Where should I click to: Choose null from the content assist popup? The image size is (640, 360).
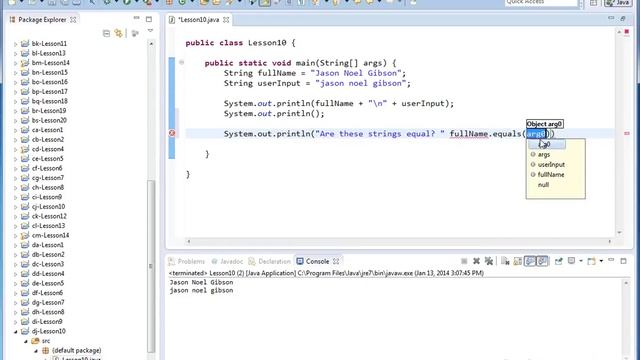[x=543, y=184]
